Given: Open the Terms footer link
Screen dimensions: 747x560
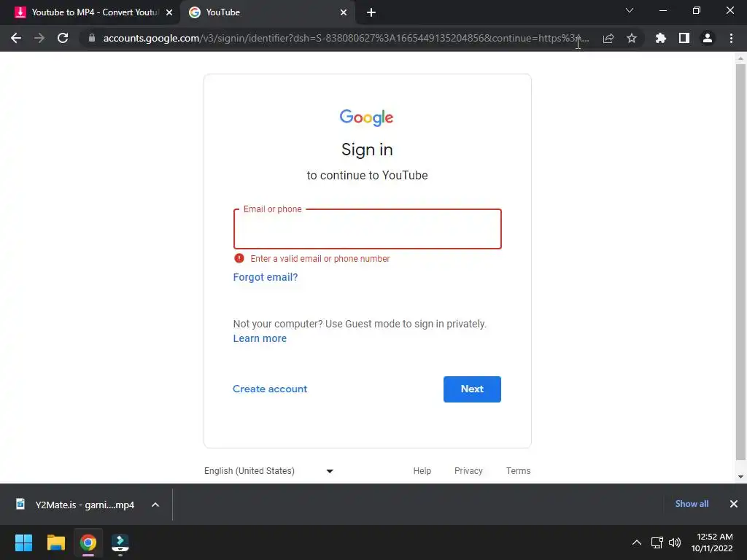Looking at the screenshot, I should [x=519, y=471].
